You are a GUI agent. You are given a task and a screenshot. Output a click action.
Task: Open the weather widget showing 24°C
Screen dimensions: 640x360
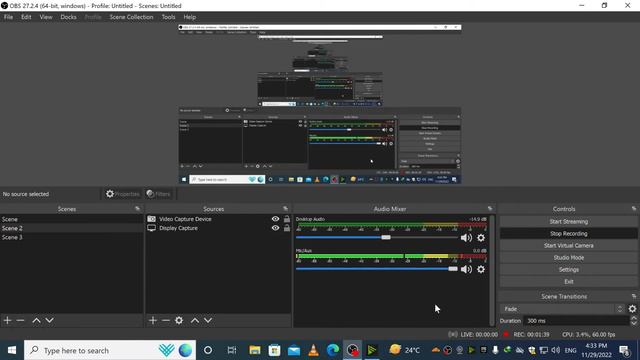coord(405,350)
